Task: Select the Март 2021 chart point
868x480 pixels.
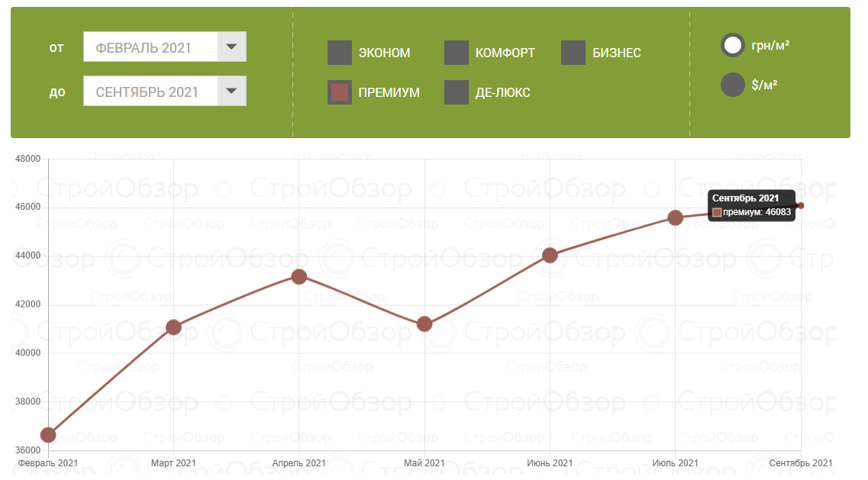Action: tap(173, 327)
